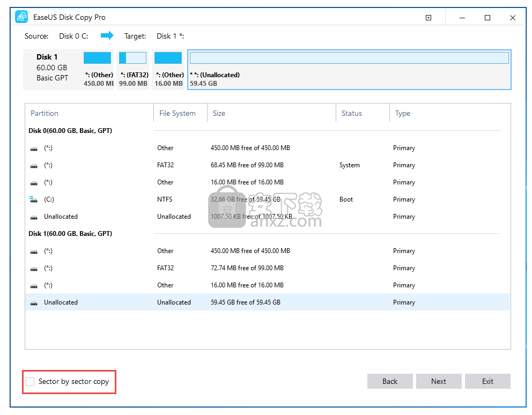Viewport: 532px width, 415px height.
Task: Click the Back button
Action: tap(390, 381)
